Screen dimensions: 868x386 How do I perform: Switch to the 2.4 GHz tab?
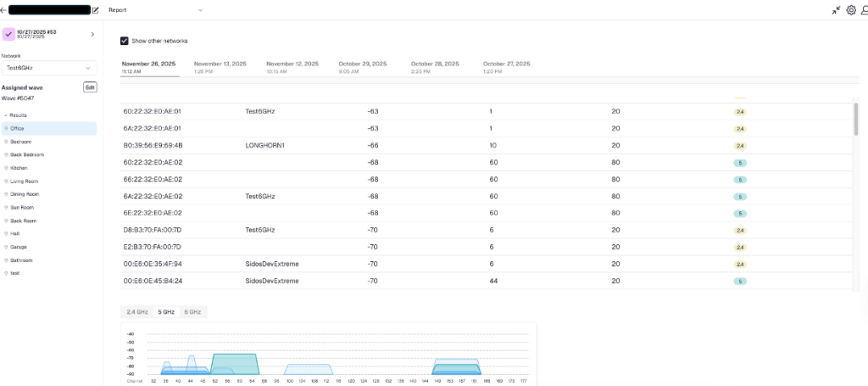pos(137,312)
